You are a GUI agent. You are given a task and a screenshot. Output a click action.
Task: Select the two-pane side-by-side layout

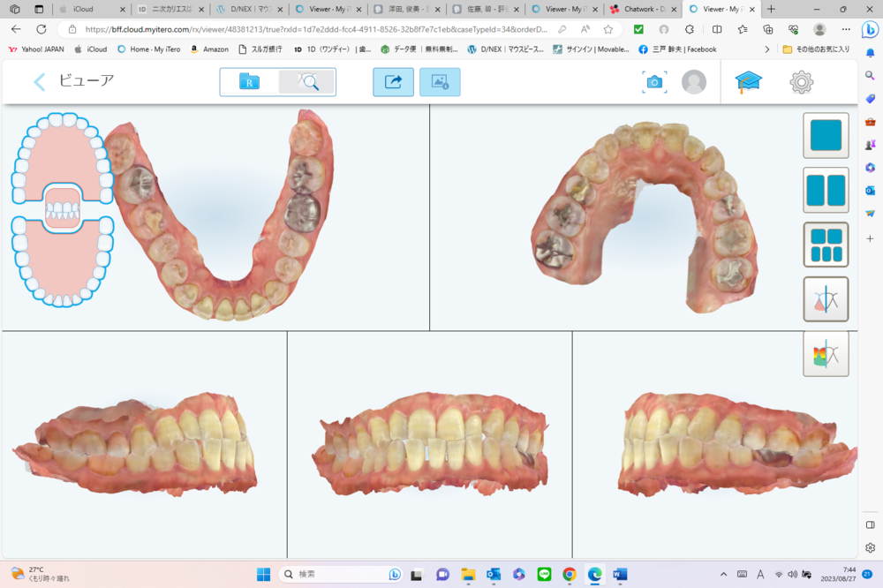826,191
